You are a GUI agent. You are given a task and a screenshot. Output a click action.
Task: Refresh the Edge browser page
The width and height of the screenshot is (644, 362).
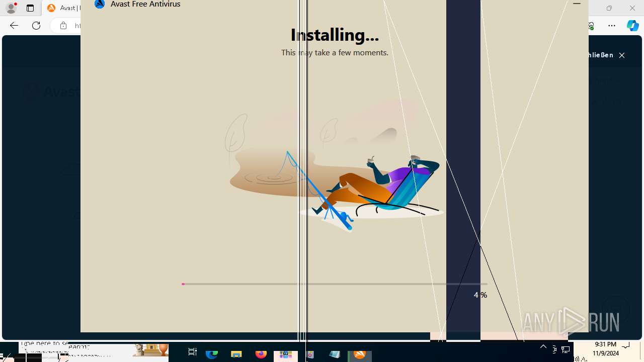tap(36, 26)
